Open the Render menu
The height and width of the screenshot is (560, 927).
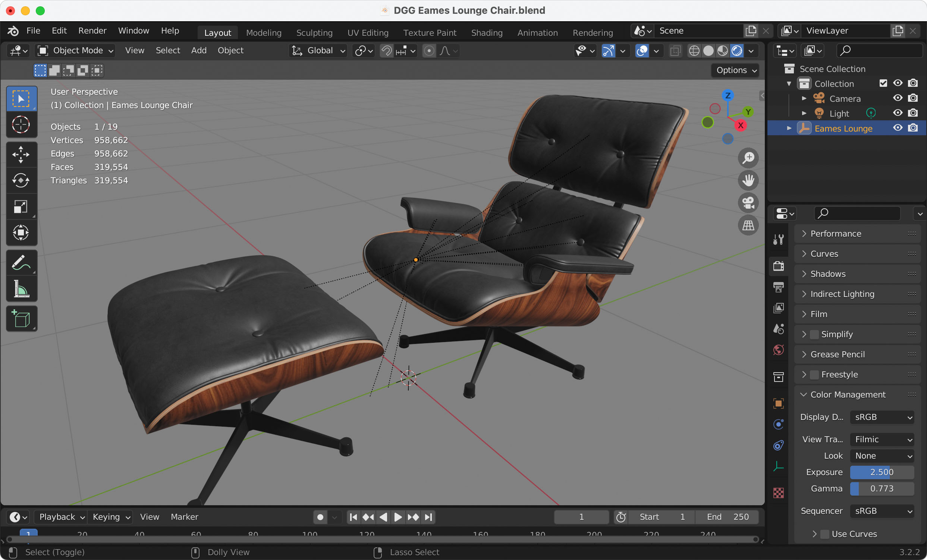[x=92, y=31]
